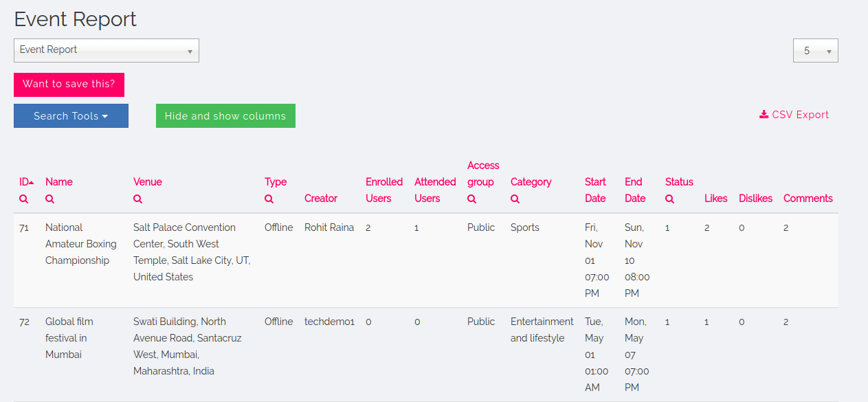The height and width of the screenshot is (402, 868).
Task: Click the Want to save this? button
Action: 69,85
